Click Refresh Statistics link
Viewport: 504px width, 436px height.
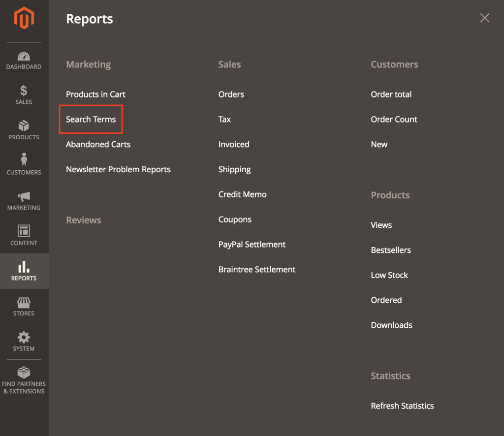pyautogui.click(x=402, y=406)
